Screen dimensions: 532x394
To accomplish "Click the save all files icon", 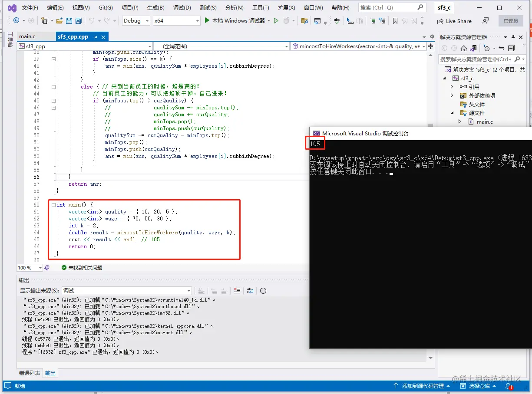I will point(78,21).
